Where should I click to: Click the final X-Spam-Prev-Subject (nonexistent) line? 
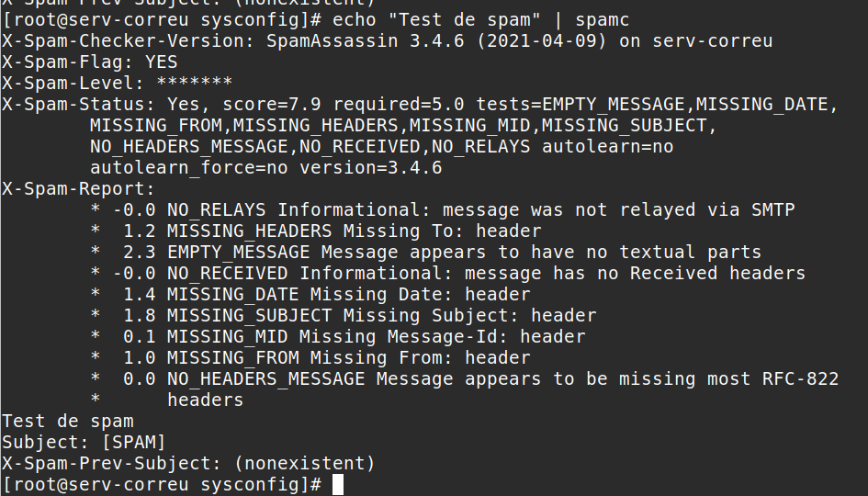188,463
